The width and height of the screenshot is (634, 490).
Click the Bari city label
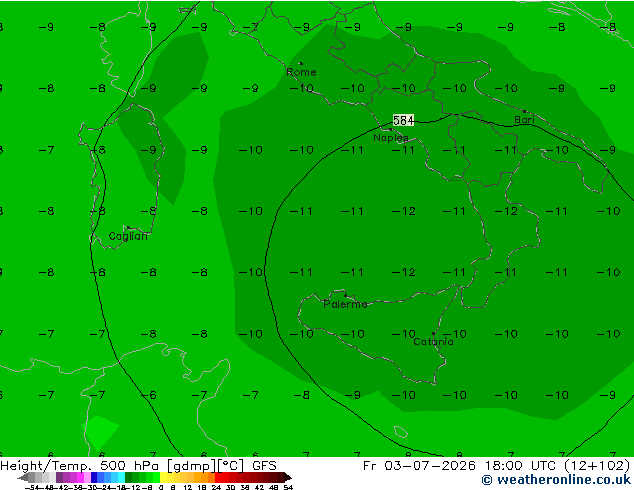coord(524,119)
